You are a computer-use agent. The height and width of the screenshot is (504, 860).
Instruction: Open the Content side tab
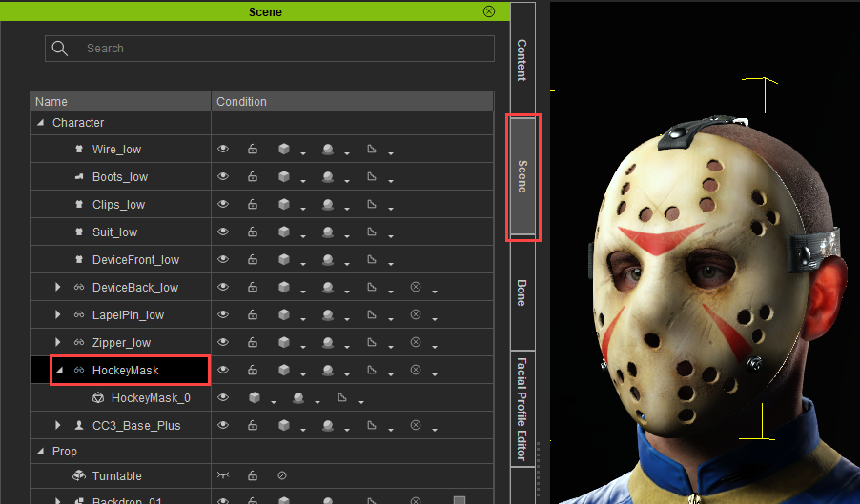coord(522,59)
